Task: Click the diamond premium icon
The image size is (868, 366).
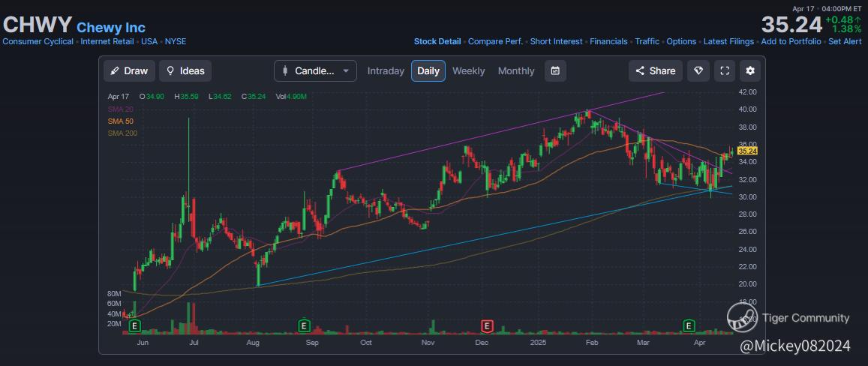Action: click(x=698, y=70)
